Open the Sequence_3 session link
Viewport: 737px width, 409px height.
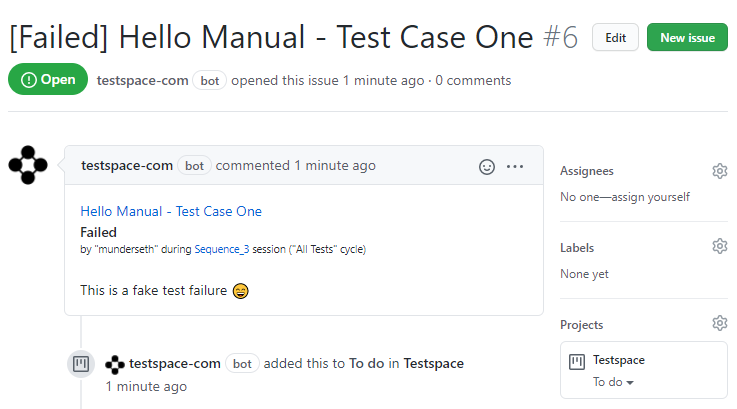click(x=222, y=249)
